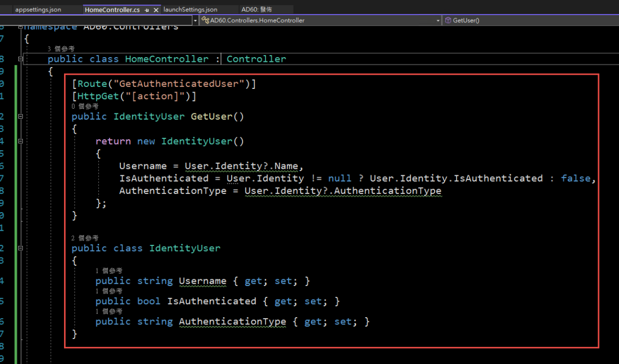
Task: Show the 1 個參考 link above the Username property
Action: pyautogui.click(x=109, y=271)
